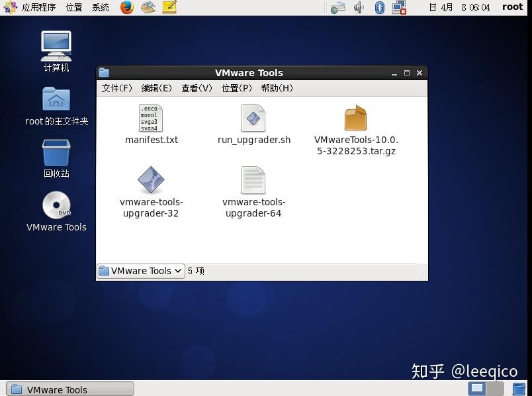Open the VMware Tools location dropdown

(x=140, y=271)
